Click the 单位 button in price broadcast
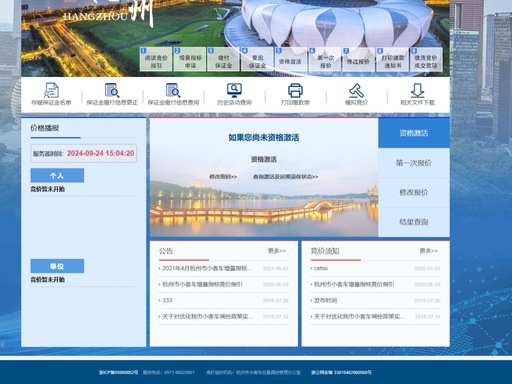The height and width of the screenshot is (384, 512). (57, 266)
